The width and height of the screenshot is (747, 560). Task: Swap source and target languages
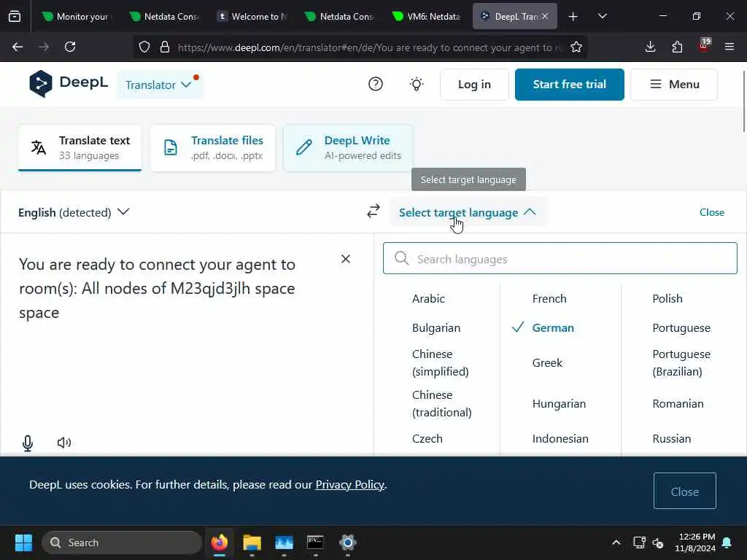click(373, 211)
